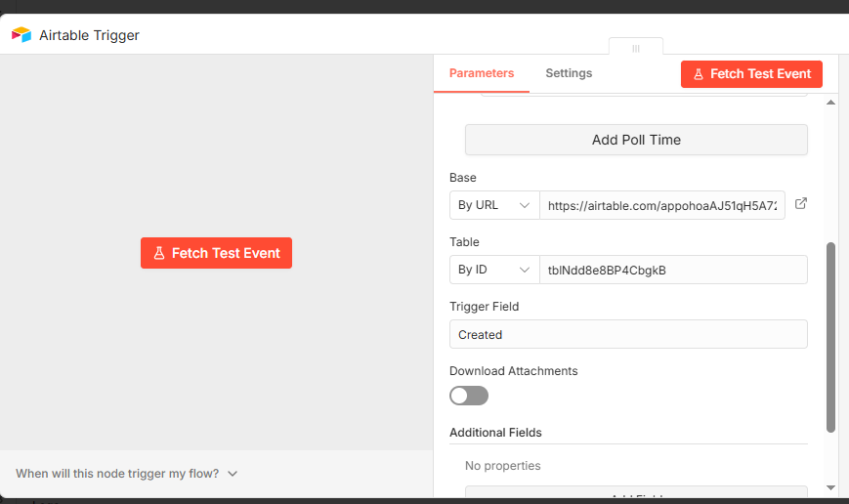Image resolution: width=849 pixels, height=504 pixels.
Task: Open the Base 'By URL' mode dropdown
Action: coord(494,205)
